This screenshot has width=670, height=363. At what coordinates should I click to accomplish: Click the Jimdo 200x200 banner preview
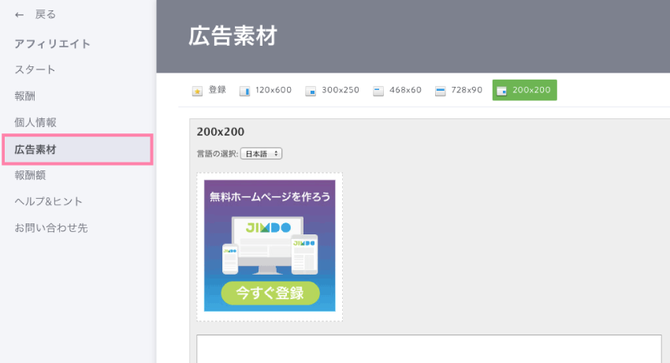(270, 246)
